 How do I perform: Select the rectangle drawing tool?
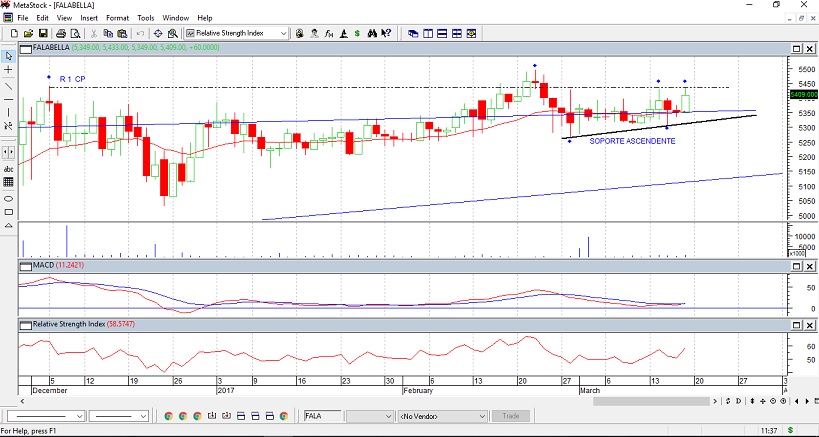9,212
